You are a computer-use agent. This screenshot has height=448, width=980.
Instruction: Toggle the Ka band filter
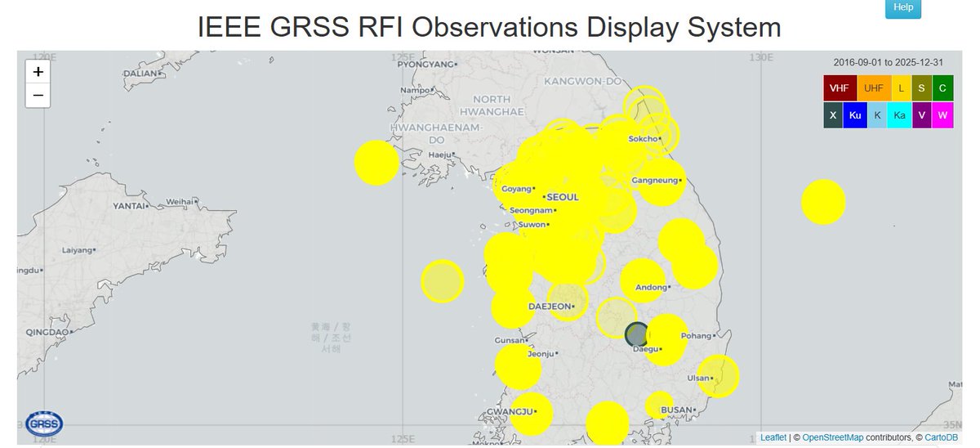pyautogui.click(x=899, y=116)
